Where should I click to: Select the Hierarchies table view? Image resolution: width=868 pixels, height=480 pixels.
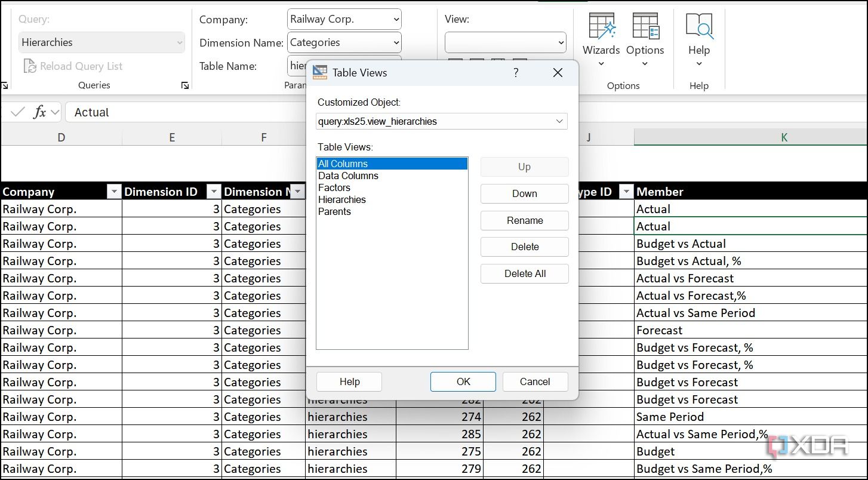click(392, 199)
